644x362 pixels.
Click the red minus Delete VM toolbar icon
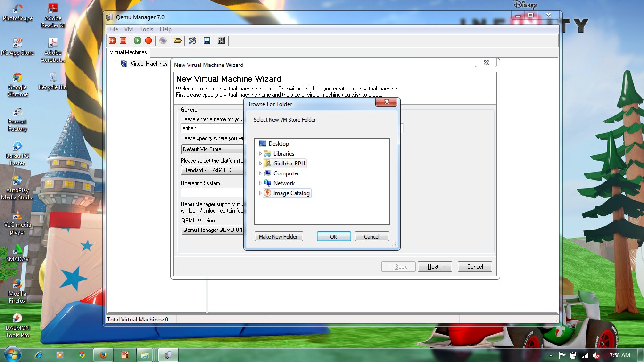coord(123,41)
